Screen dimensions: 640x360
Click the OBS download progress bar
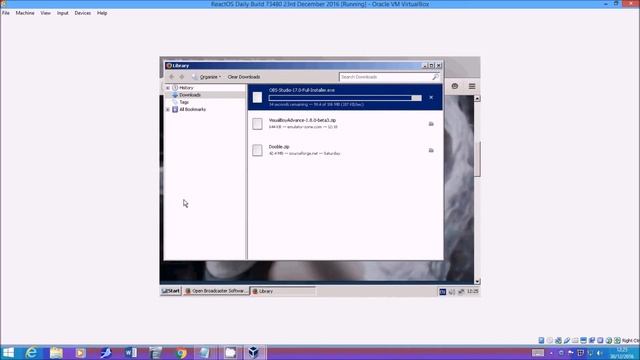(x=345, y=98)
